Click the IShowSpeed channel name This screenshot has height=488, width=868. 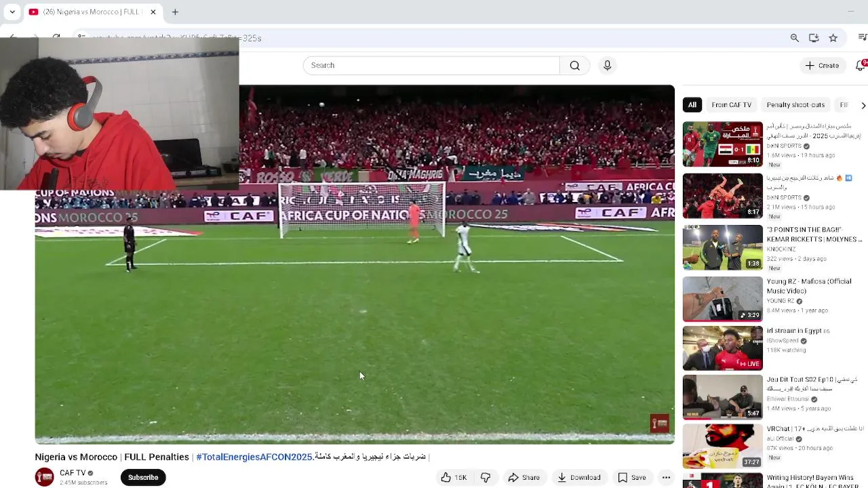pyautogui.click(x=783, y=341)
